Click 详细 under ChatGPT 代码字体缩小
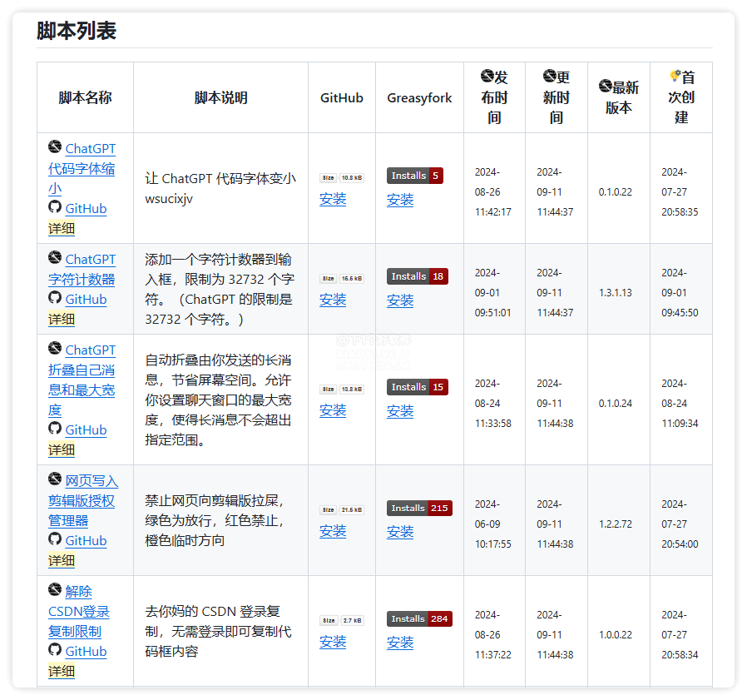Viewport: 747px width, 700px height. (62, 228)
